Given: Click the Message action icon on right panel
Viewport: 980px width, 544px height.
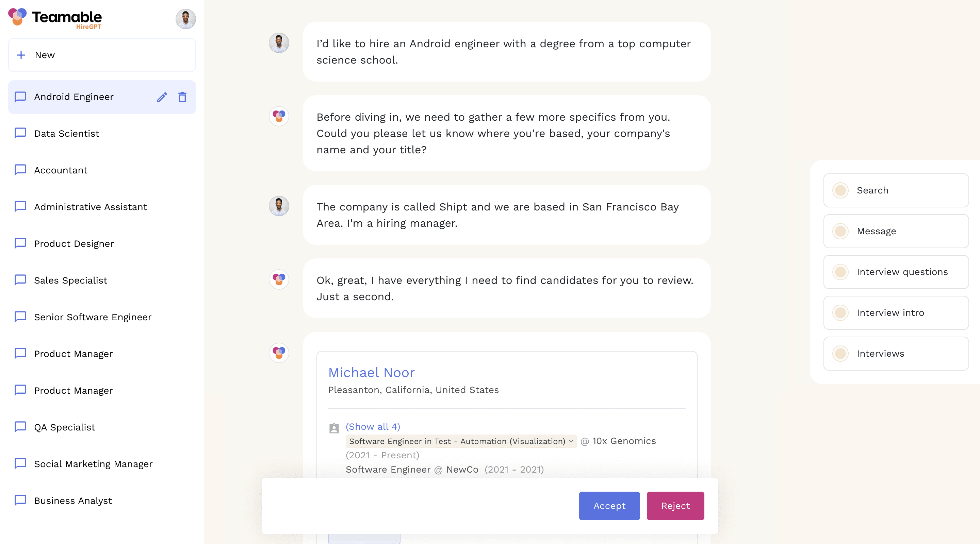Looking at the screenshot, I should [841, 231].
